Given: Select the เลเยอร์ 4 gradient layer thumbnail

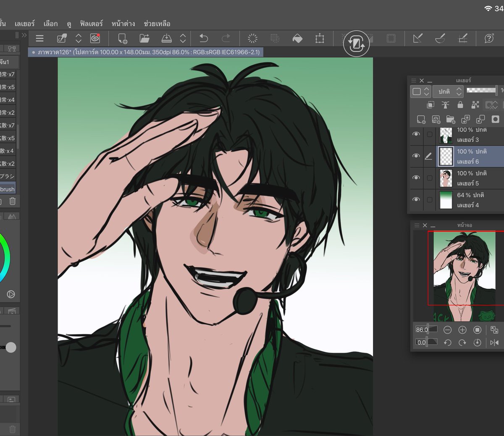Looking at the screenshot, I should pos(446,200).
